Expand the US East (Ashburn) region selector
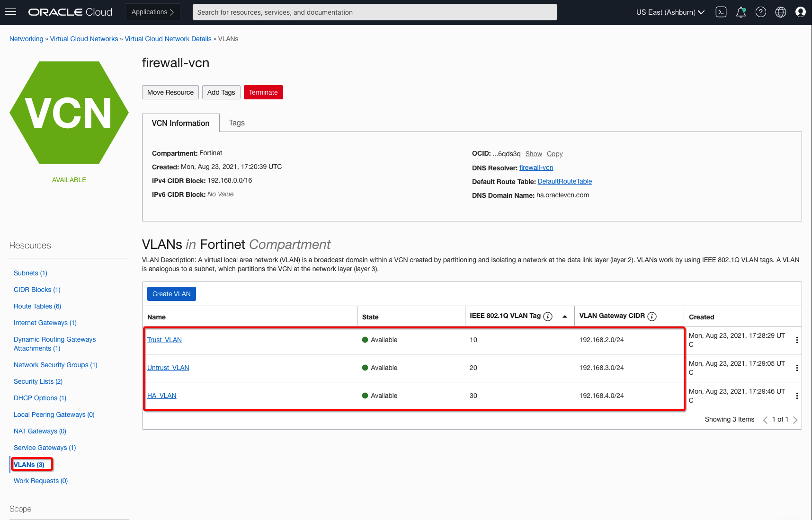 pyautogui.click(x=670, y=12)
